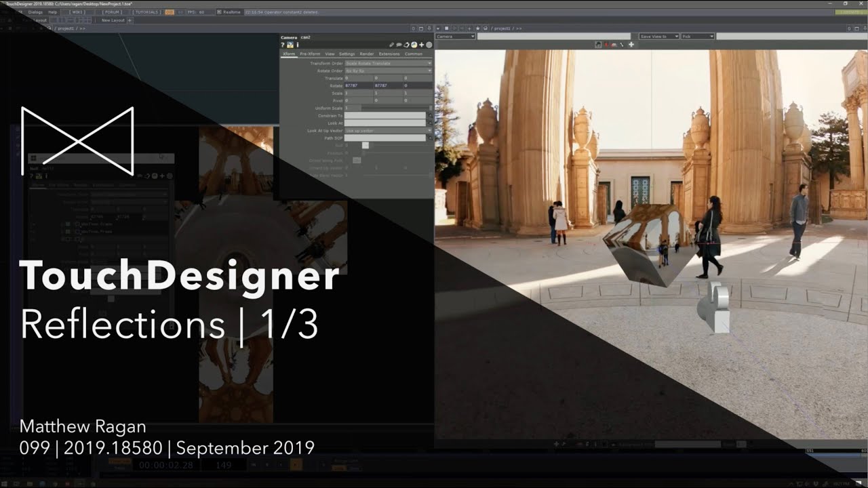Open the FORUM link button
The width and height of the screenshot is (868, 488).
[x=112, y=12]
